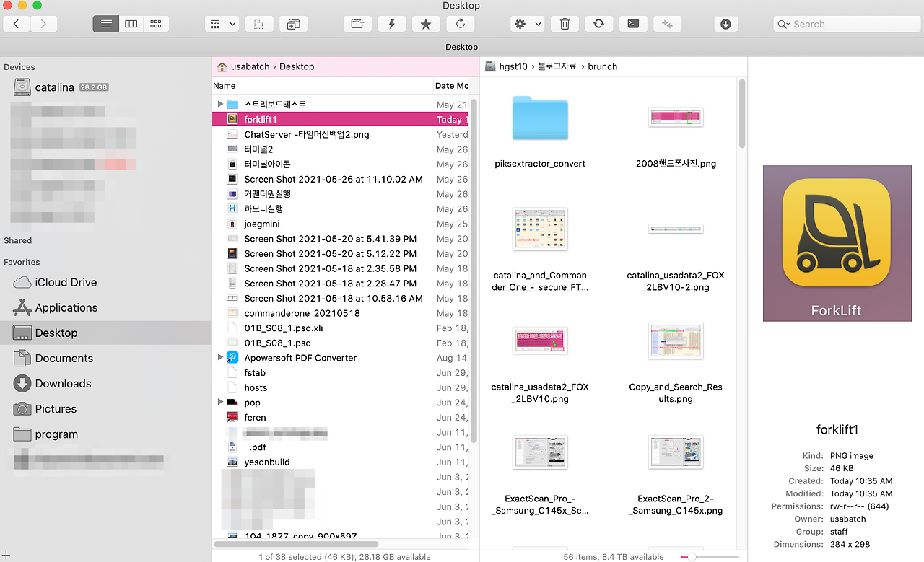Click the sync toolbar icon
This screenshot has height=562, width=924.
coord(598,24)
